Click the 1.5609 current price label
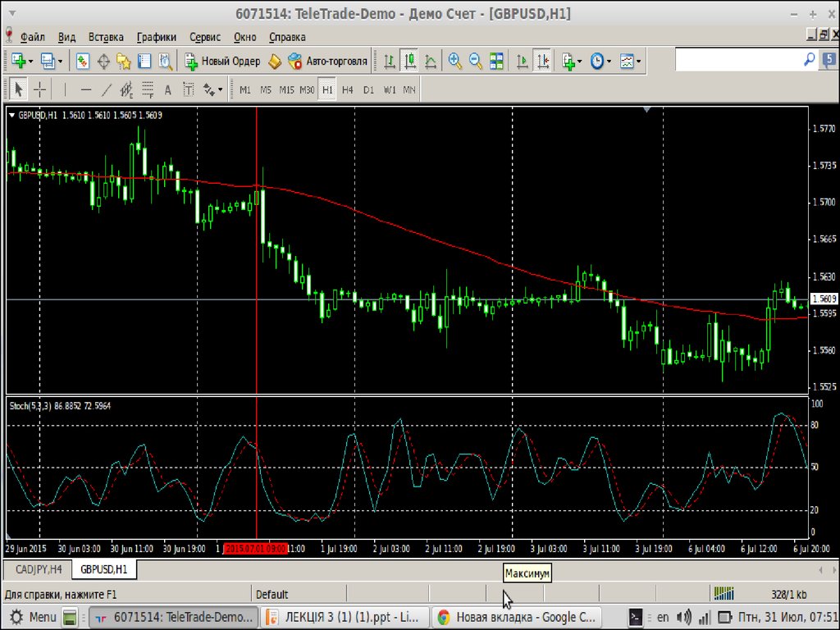Image resolution: width=840 pixels, height=630 pixels. 824,299
